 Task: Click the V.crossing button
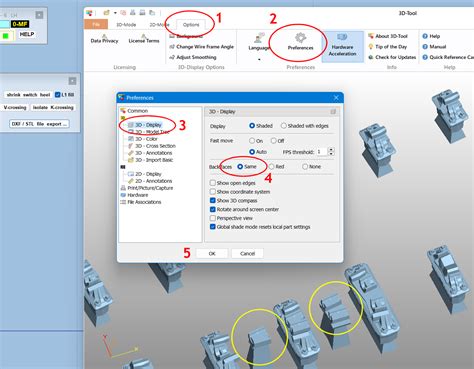pyautogui.click(x=15, y=107)
